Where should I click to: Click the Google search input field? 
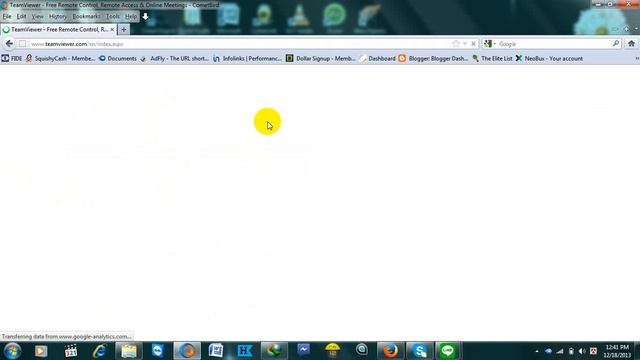pyautogui.click(x=553, y=44)
